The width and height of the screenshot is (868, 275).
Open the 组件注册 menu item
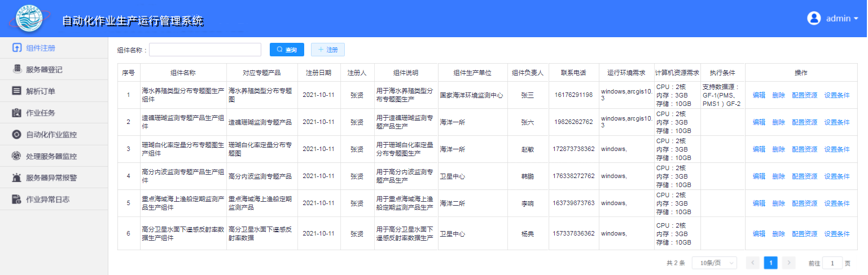54,48
